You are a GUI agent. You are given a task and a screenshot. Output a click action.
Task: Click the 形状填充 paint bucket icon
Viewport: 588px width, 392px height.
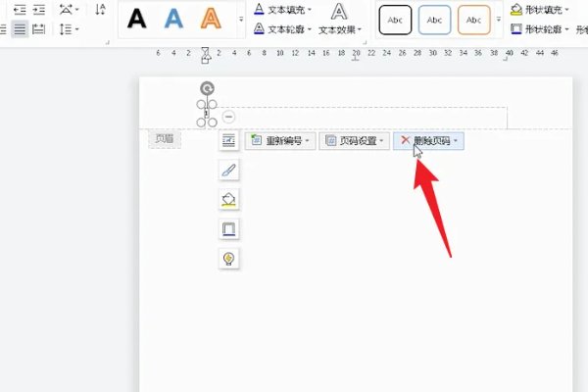point(516,10)
